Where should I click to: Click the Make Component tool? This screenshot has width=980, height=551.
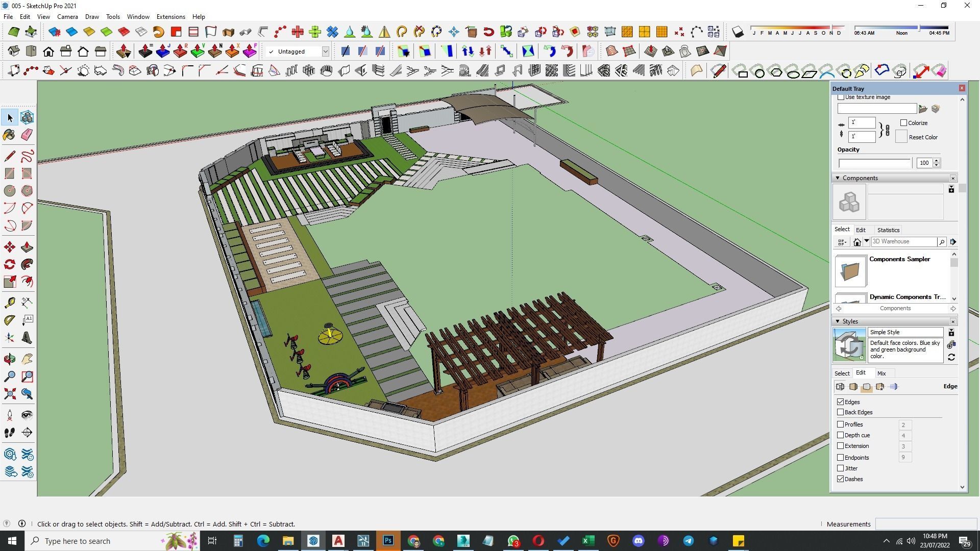coord(27,118)
